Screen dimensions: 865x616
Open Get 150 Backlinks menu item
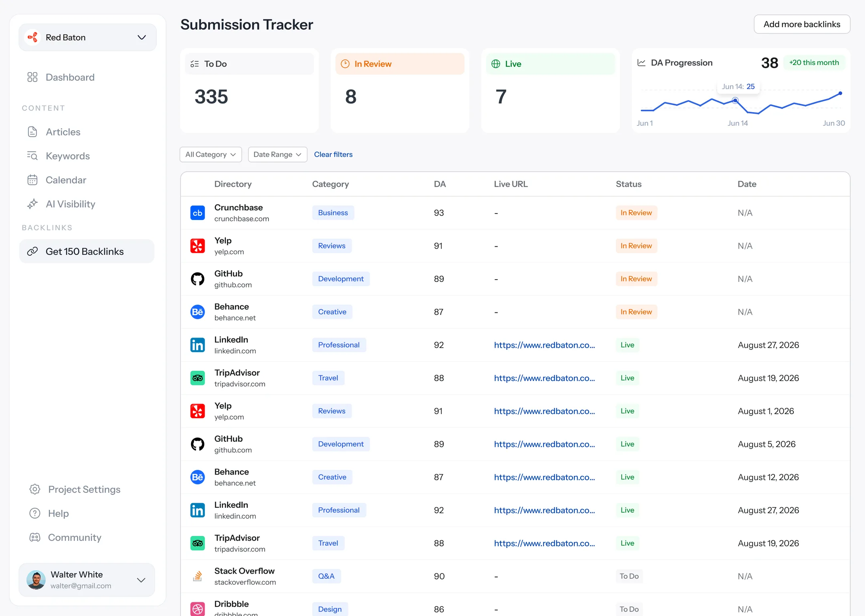point(86,251)
